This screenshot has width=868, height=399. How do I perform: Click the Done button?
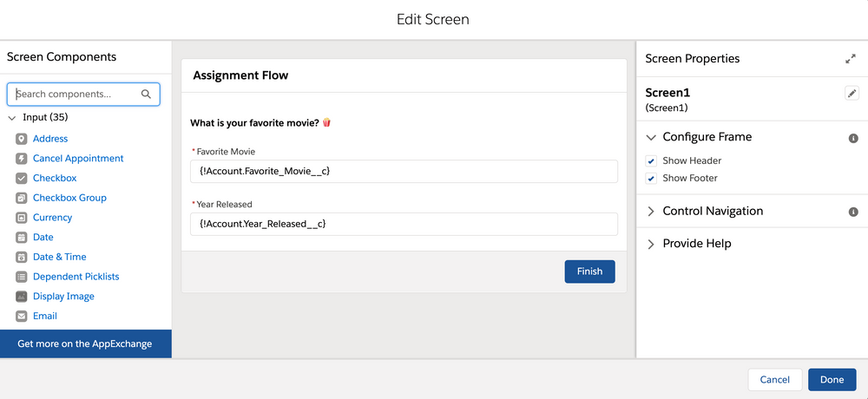tap(832, 380)
